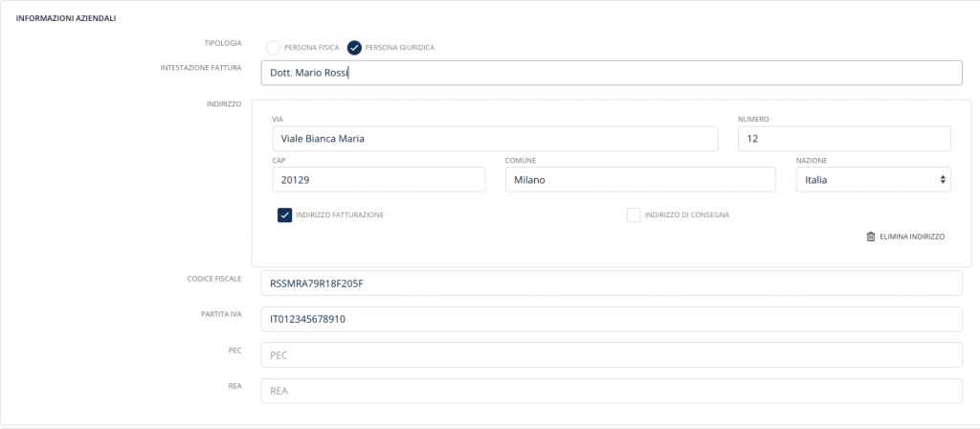The image size is (980, 429).
Task: Click the Tipologia label
Action: click(223, 43)
